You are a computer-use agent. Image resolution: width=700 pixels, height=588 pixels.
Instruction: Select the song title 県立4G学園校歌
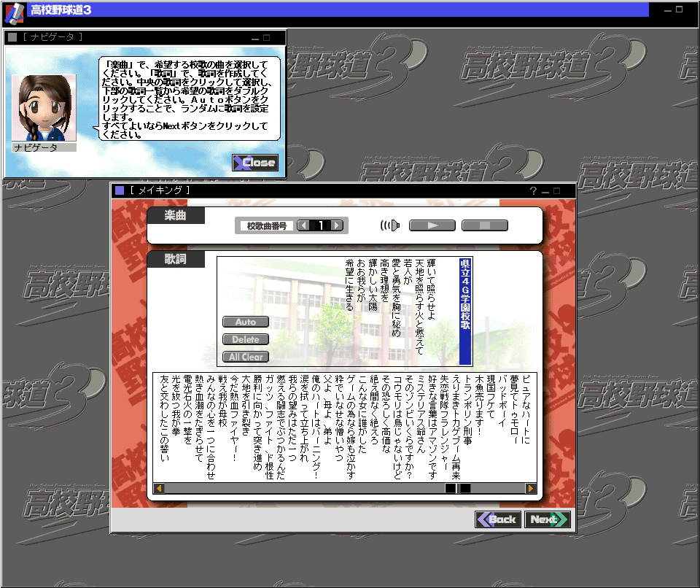click(464, 311)
